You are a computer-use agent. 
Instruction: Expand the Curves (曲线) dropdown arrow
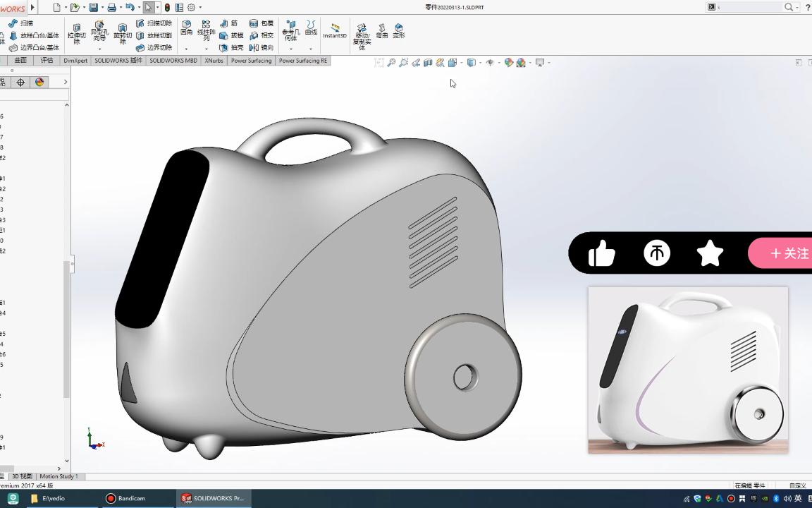[310, 49]
